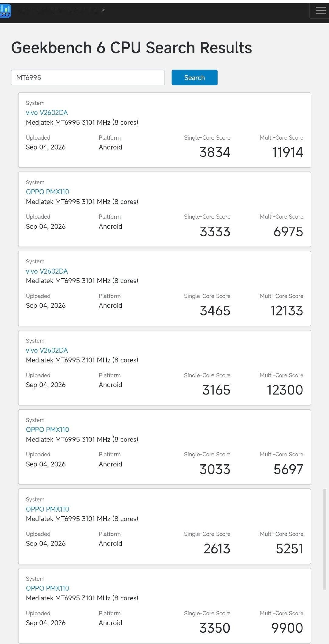Click the single-core score 3165
The image size is (329, 644).
coord(217,390)
